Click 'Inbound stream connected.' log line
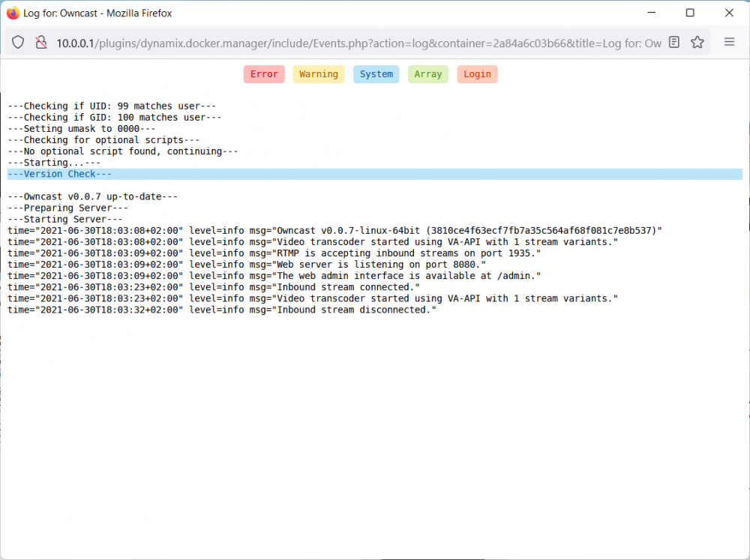This screenshot has height=560, width=750. pos(214,287)
